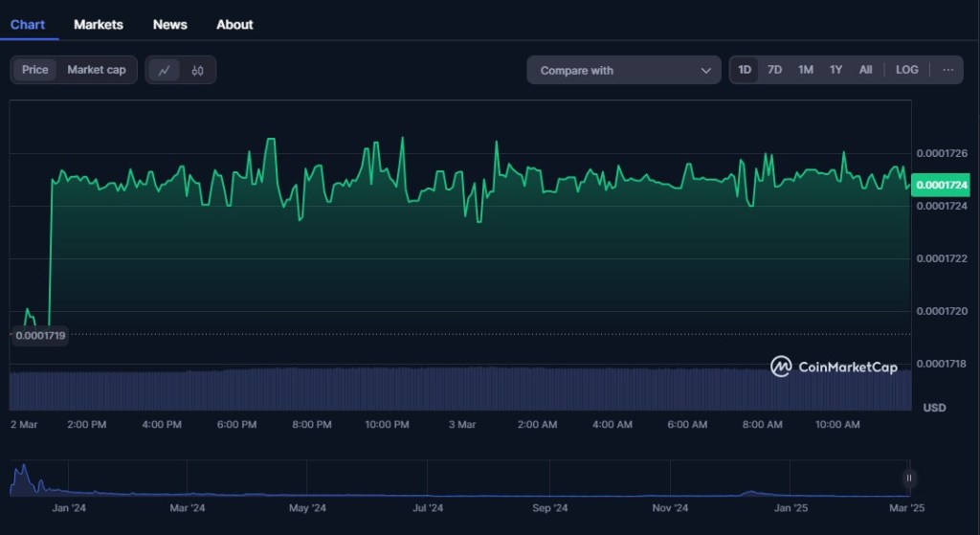Click the USD currency label
Viewport: 980px width, 535px height.
click(934, 408)
